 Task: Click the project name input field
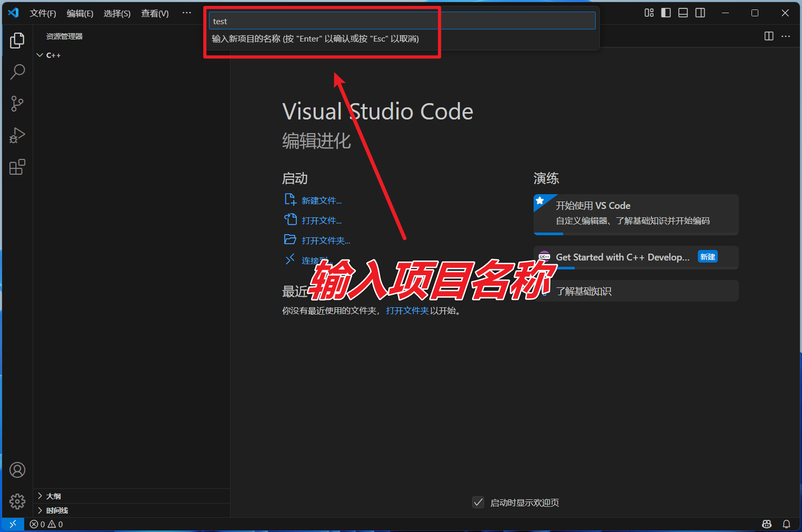pyautogui.click(x=402, y=21)
